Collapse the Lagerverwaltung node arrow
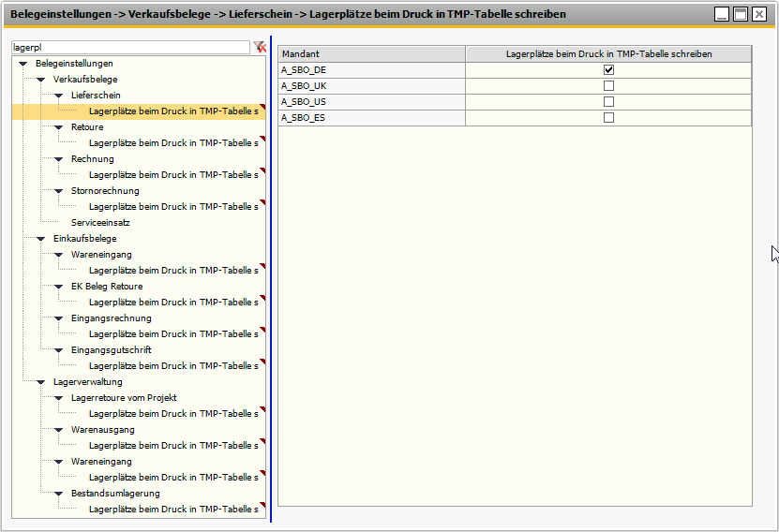Image resolution: width=779 pixels, height=532 pixels. pos(40,382)
